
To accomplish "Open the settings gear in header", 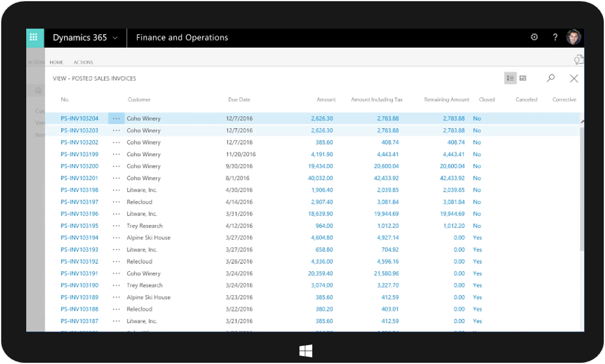I will tap(534, 37).
